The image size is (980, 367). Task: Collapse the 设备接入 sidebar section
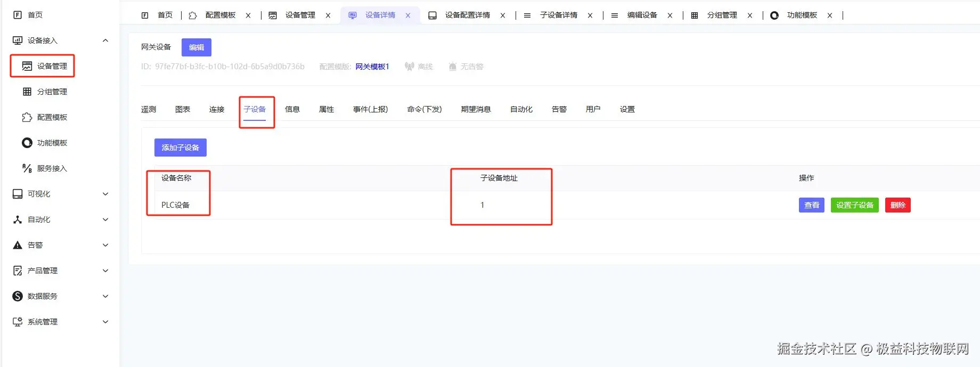tap(105, 40)
